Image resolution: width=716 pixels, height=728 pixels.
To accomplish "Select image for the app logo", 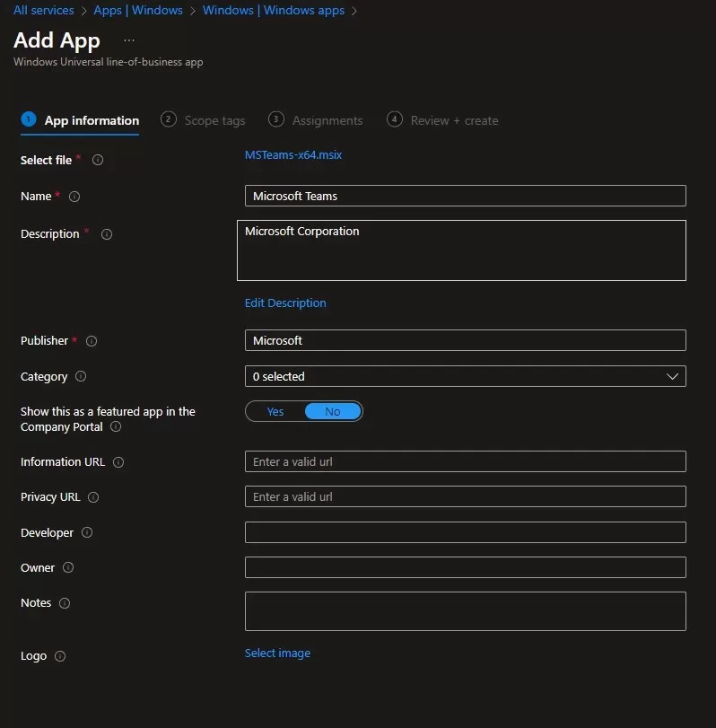I will click(x=277, y=653).
